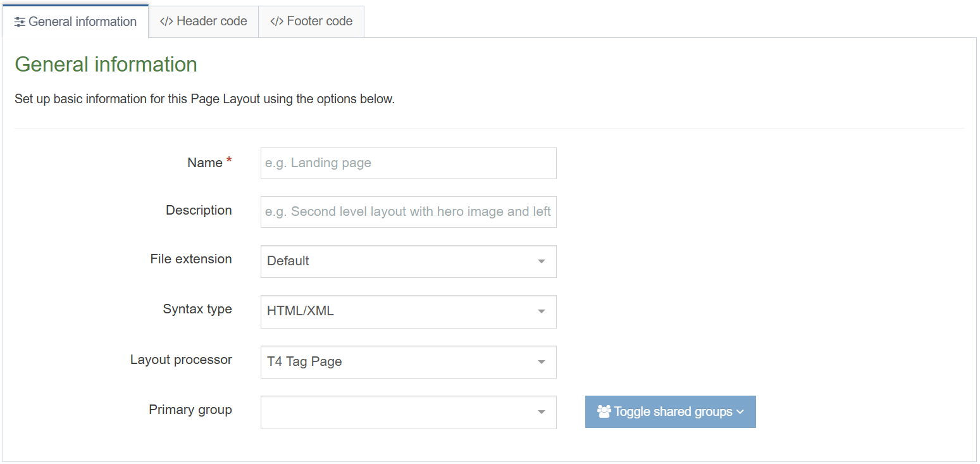Click the dropdown arrow for File extension
Screen dimensions: 980x464
[x=541, y=261]
